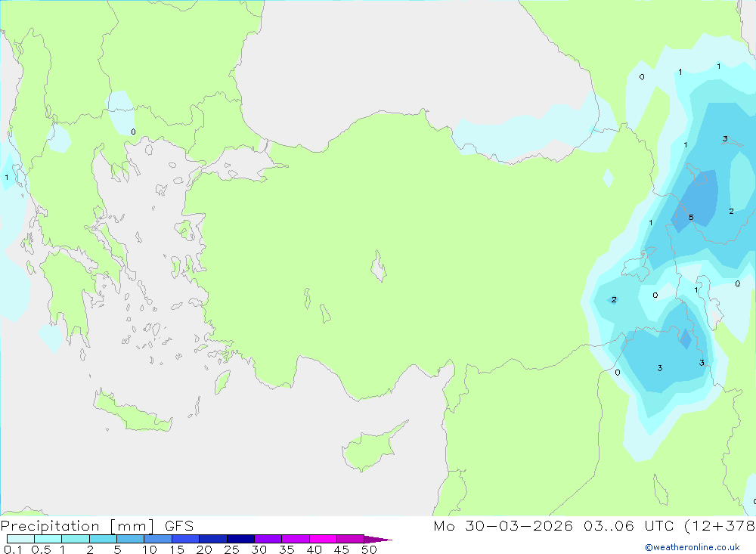Click the 20–25 mm dark blue swatch

(213, 539)
